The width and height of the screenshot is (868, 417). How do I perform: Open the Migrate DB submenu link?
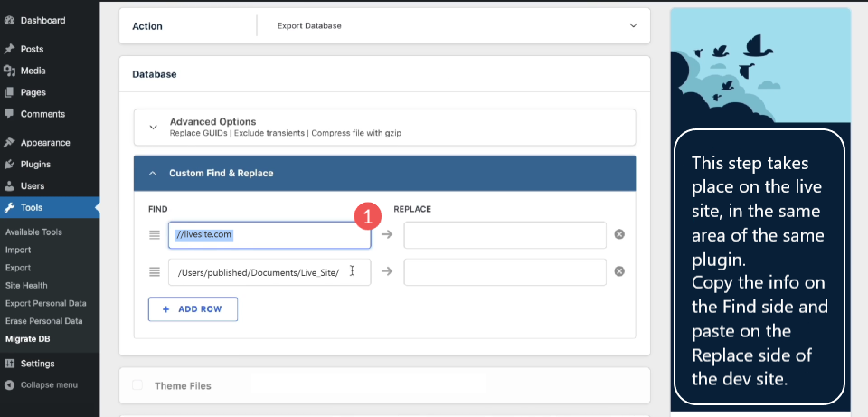(28, 339)
